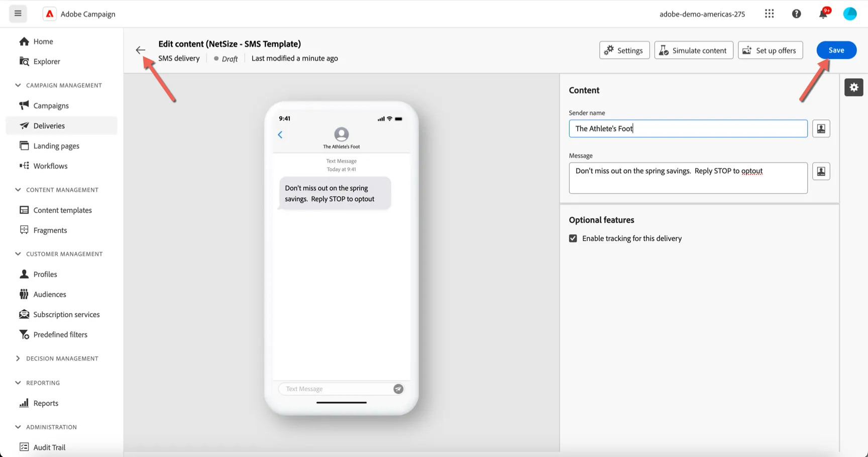Viewport: 868px width, 457px height.
Task: Open personalization icon next to Message field
Action: [821, 171]
